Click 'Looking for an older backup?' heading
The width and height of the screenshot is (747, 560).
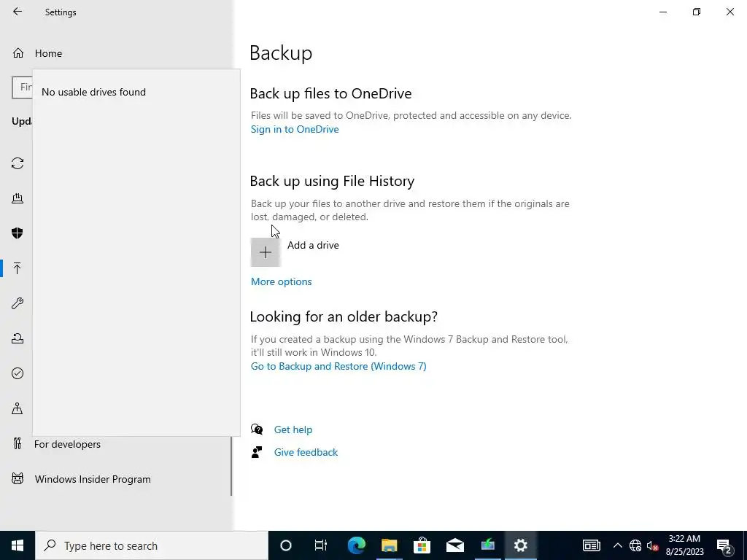click(x=344, y=317)
